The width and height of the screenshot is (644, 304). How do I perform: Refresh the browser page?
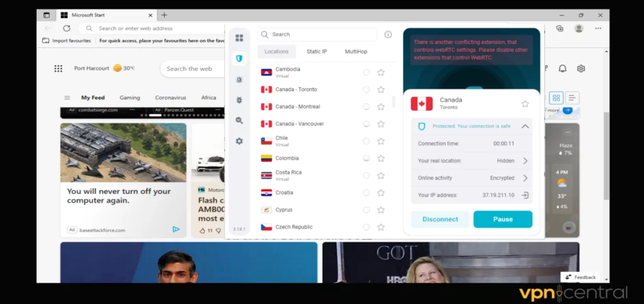pos(67,28)
